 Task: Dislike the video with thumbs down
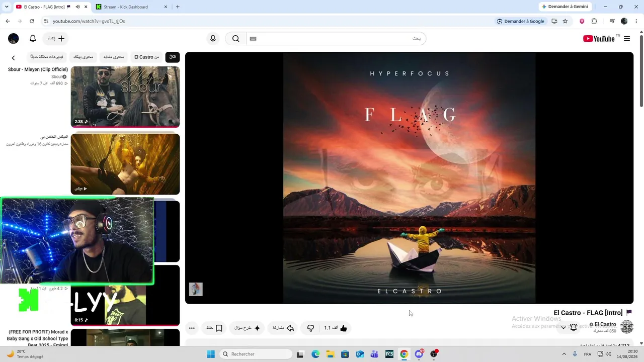coord(310,328)
